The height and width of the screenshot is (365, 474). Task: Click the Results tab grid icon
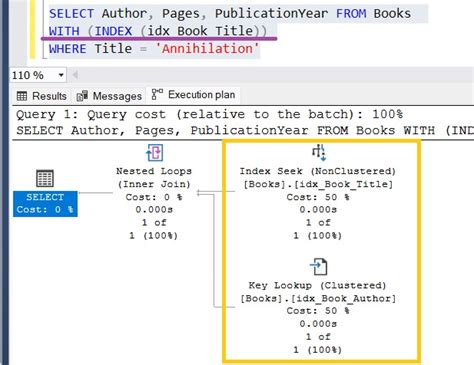coord(22,96)
